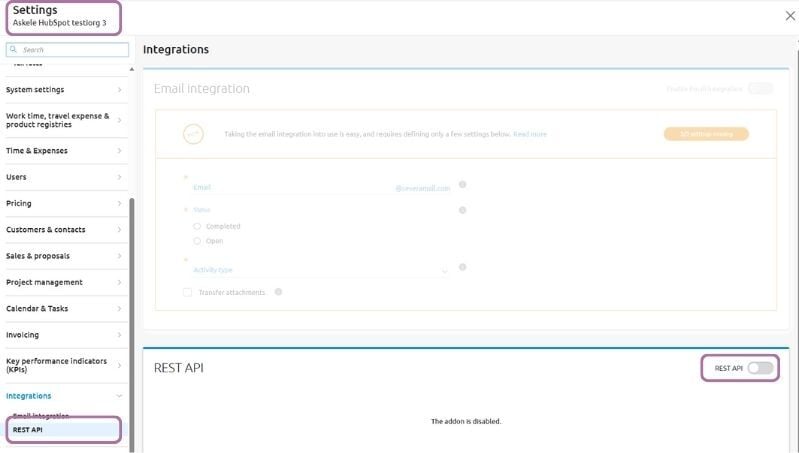Click the info icon next to Activity type
Image resolution: width=799 pixels, height=453 pixels.
click(463, 267)
